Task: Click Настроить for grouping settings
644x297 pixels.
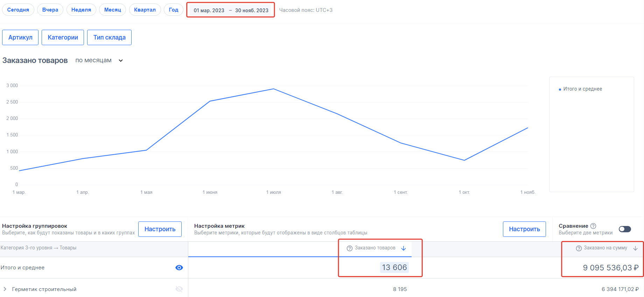Action: (x=160, y=229)
